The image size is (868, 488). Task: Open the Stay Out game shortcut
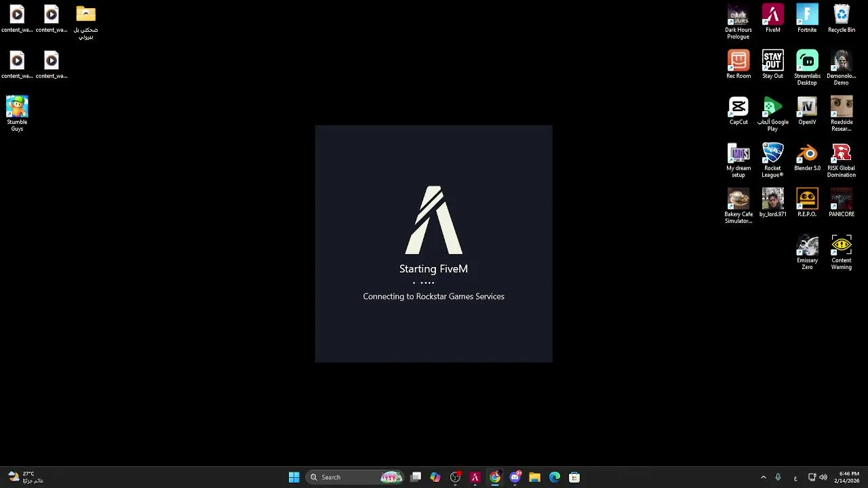point(772,64)
